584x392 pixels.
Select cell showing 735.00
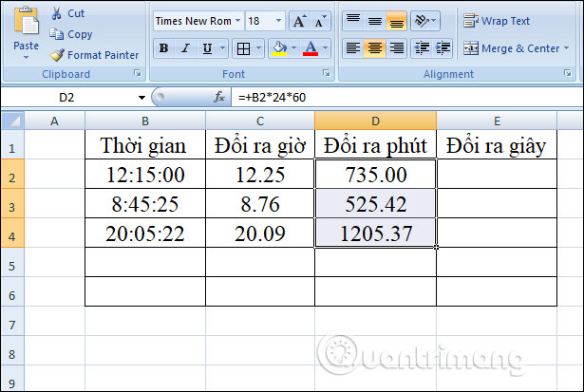[375, 175]
